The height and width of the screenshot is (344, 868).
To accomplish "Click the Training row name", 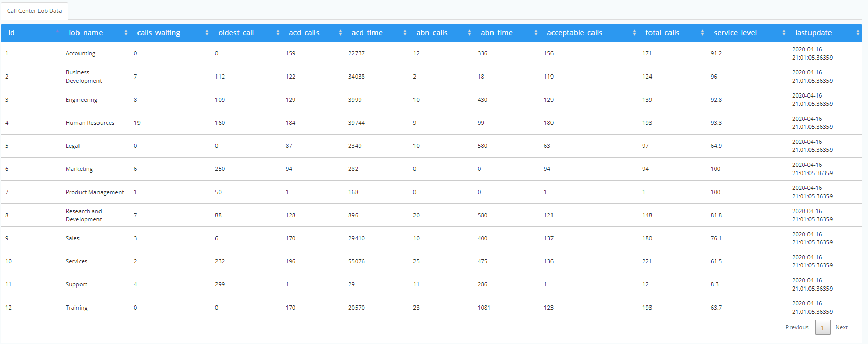I will [76, 308].
